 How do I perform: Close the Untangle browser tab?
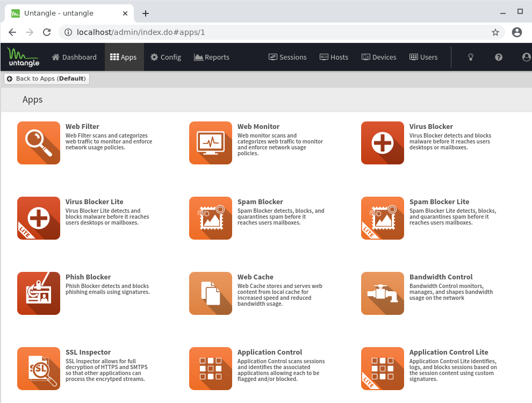(x=125, y=13)
